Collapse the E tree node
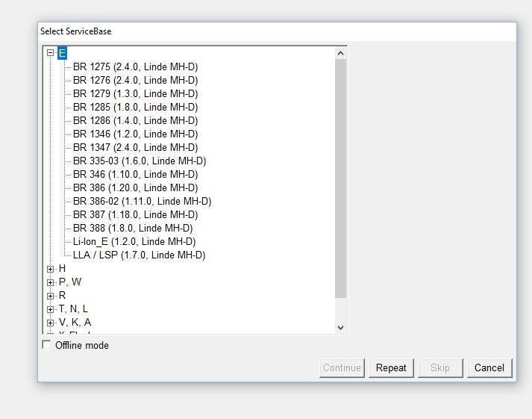 (50, 53)
